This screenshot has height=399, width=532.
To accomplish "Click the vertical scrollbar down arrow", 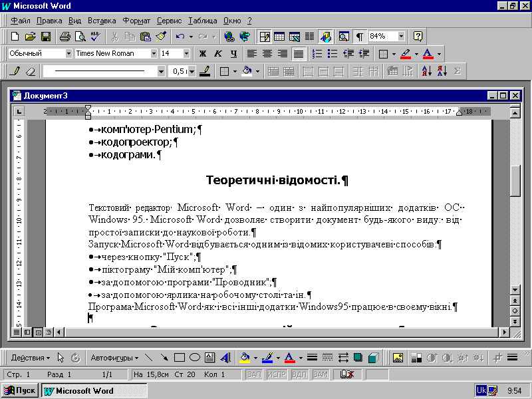I will click(515, 290).
